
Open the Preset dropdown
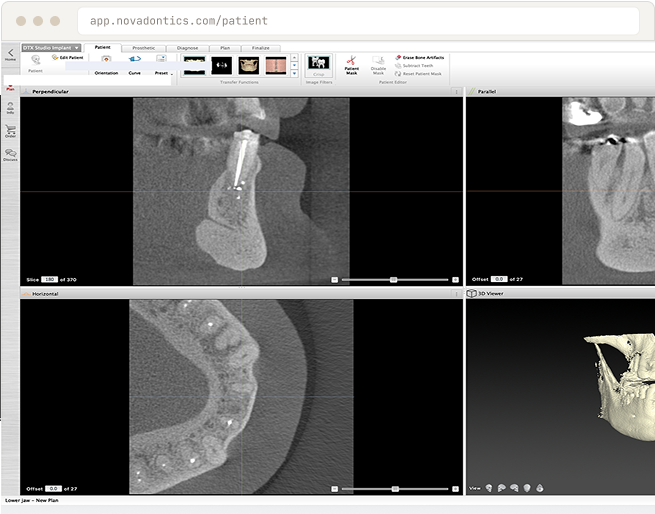tap(162, 66)
